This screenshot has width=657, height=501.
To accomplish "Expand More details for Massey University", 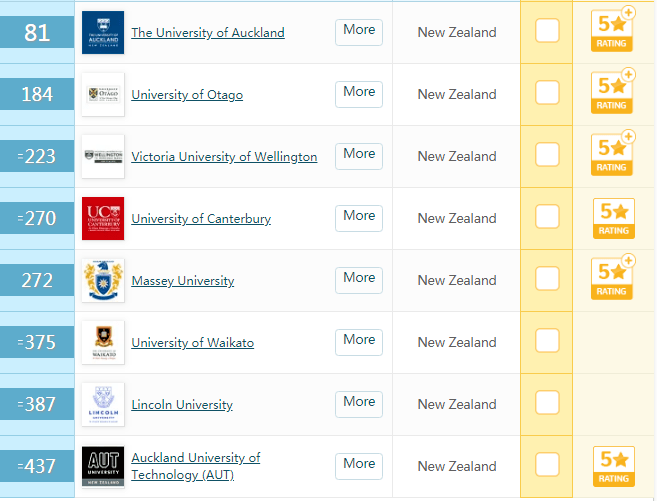I will [x=359, y=279].
